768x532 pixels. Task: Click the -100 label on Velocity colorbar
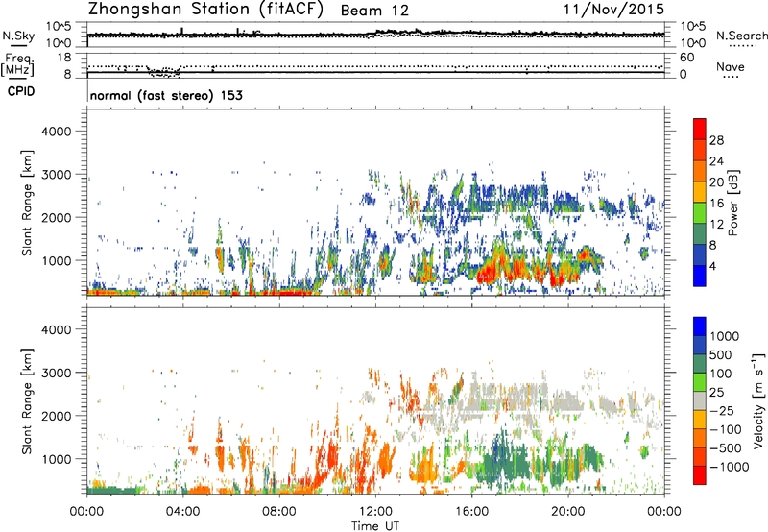[726, 429]
